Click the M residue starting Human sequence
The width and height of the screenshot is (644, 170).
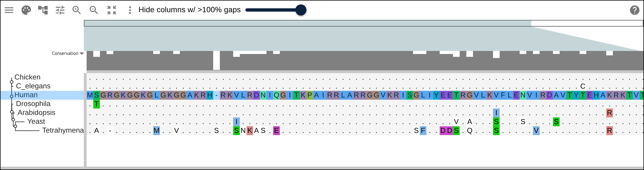(90, 95)
